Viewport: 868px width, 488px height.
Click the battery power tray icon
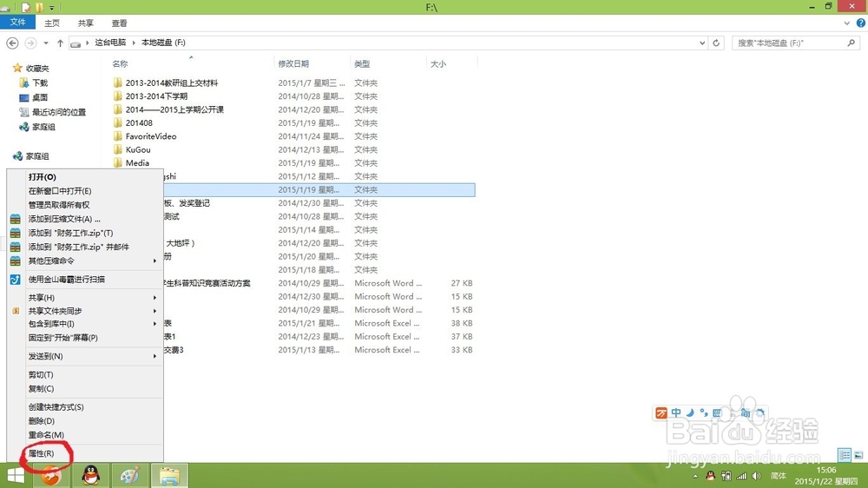pyautogui.click(x=727, y=476)
